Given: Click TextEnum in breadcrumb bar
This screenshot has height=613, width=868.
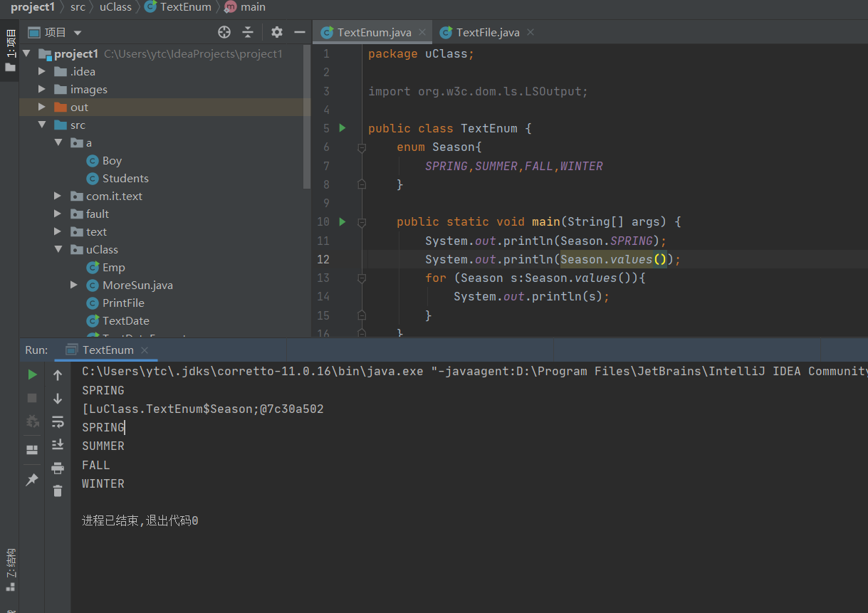Looking at the screenshot, I should point(179,6).
